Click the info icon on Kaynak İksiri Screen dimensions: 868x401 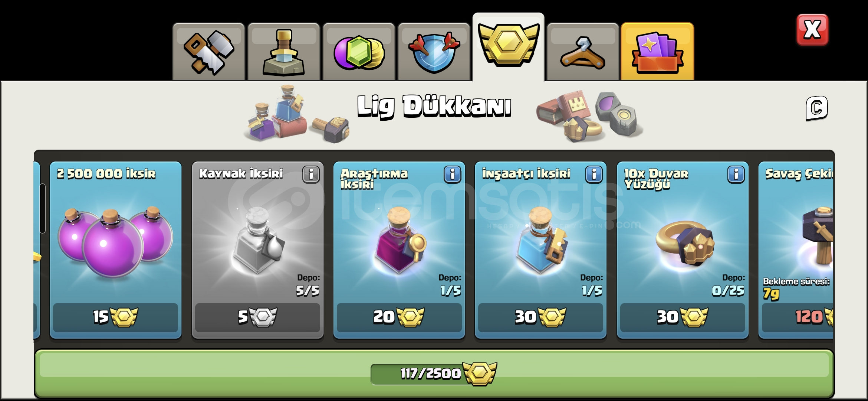pyautogui.click(x=311, y=174)
